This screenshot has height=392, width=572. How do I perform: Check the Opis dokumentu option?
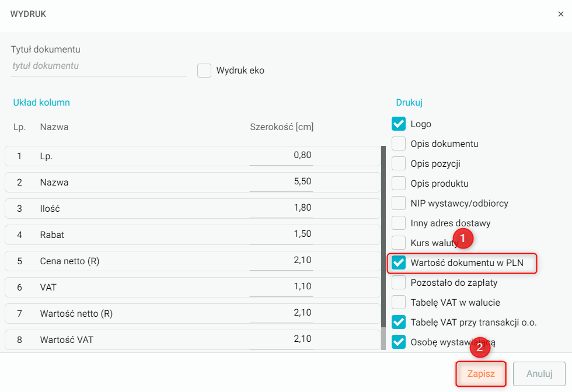399,143
